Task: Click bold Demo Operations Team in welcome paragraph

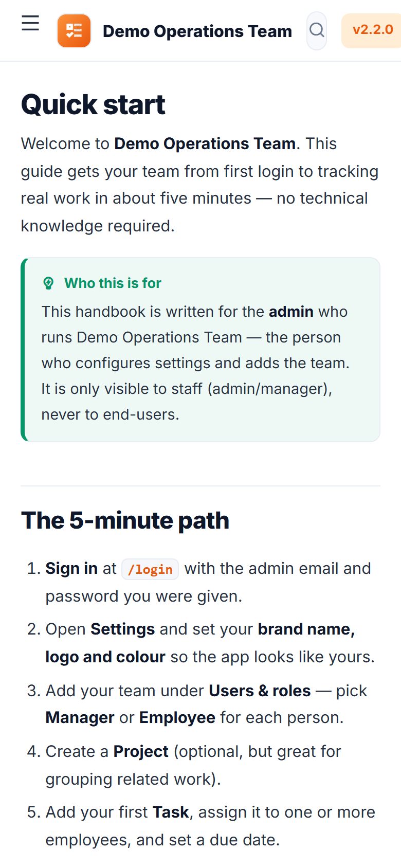Action: coord(205,143)
